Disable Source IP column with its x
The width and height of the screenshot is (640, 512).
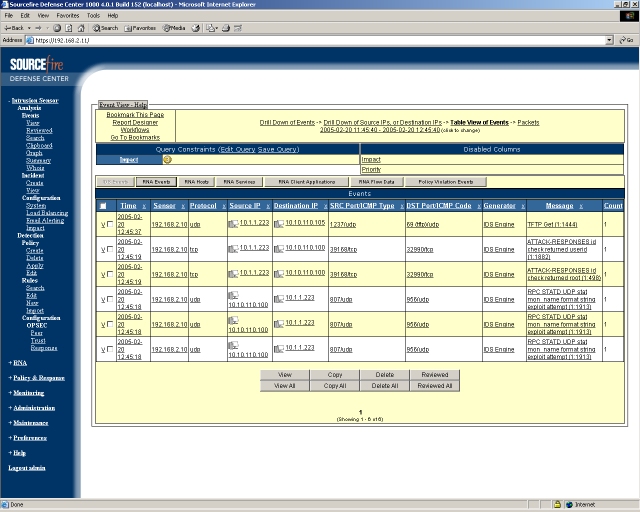268,206
